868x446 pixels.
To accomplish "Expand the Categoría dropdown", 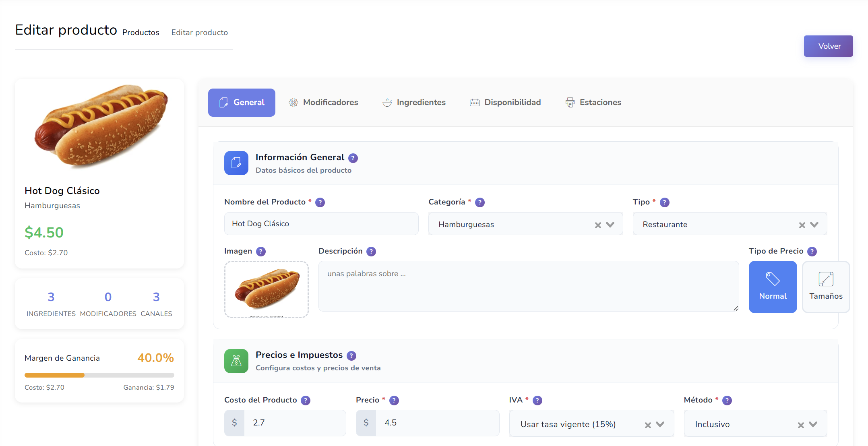I will coord(610,224).
